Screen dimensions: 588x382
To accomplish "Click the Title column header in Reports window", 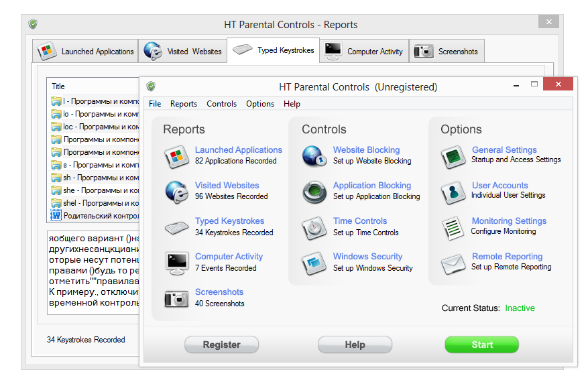I will coord(93,86).
